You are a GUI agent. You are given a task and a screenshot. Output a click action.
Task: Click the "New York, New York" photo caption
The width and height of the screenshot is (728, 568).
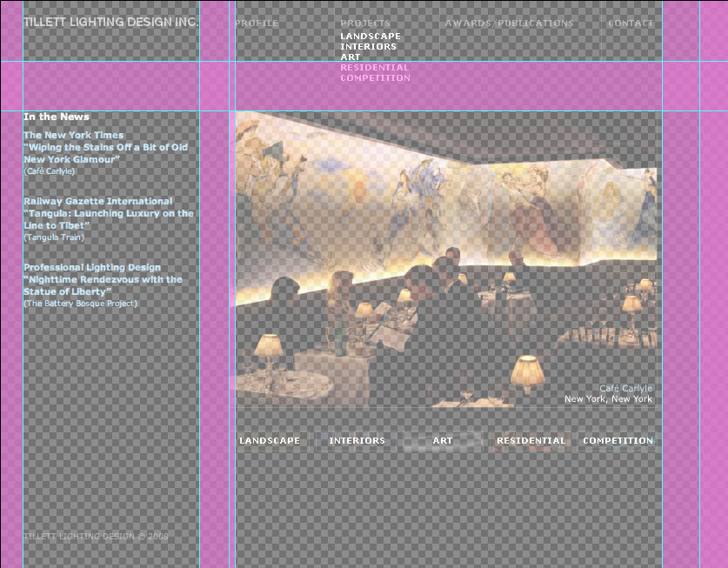click(x=608, y=399)
